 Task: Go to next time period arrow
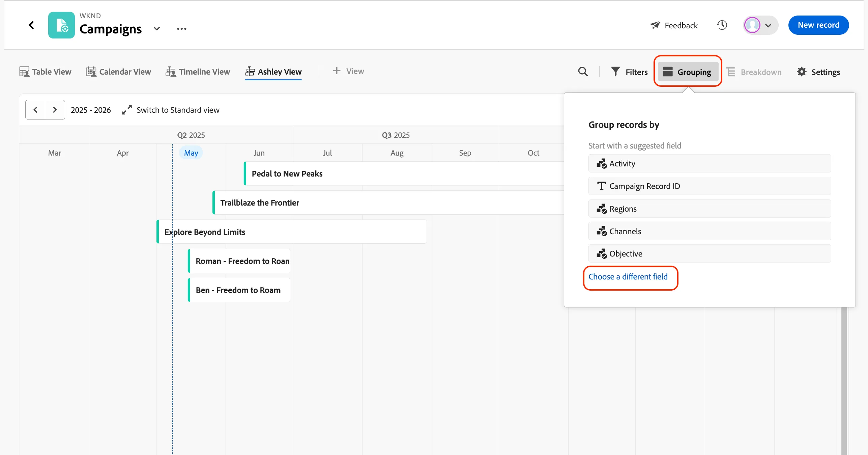[x=55, y=110]
